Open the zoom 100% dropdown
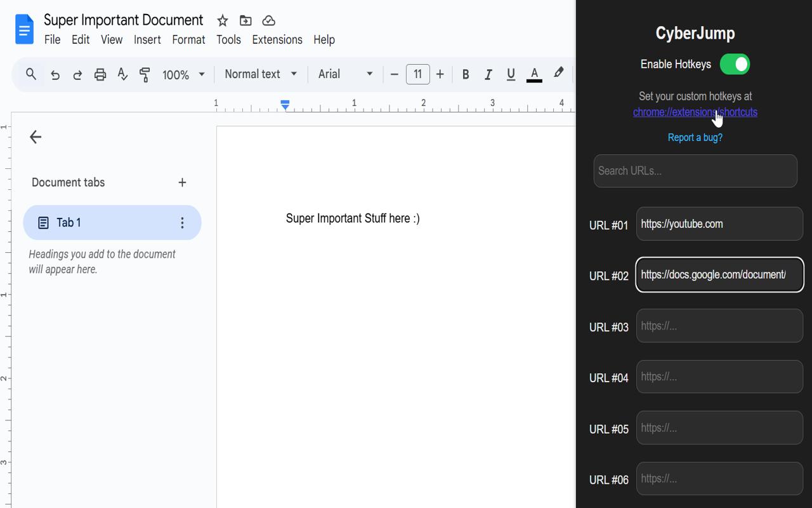This screenshot has width=812, height=508. click(x=183, y=74)
